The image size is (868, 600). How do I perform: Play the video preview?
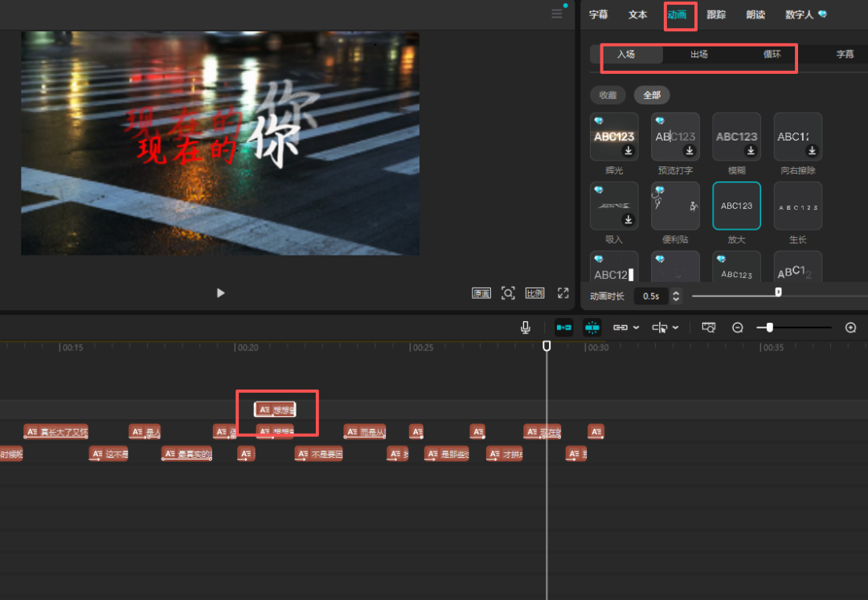pos(221,293)
